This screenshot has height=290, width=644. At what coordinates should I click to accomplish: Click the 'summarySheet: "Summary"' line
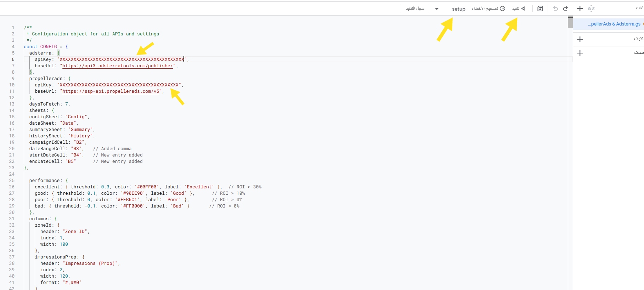[x=62, y=130]
